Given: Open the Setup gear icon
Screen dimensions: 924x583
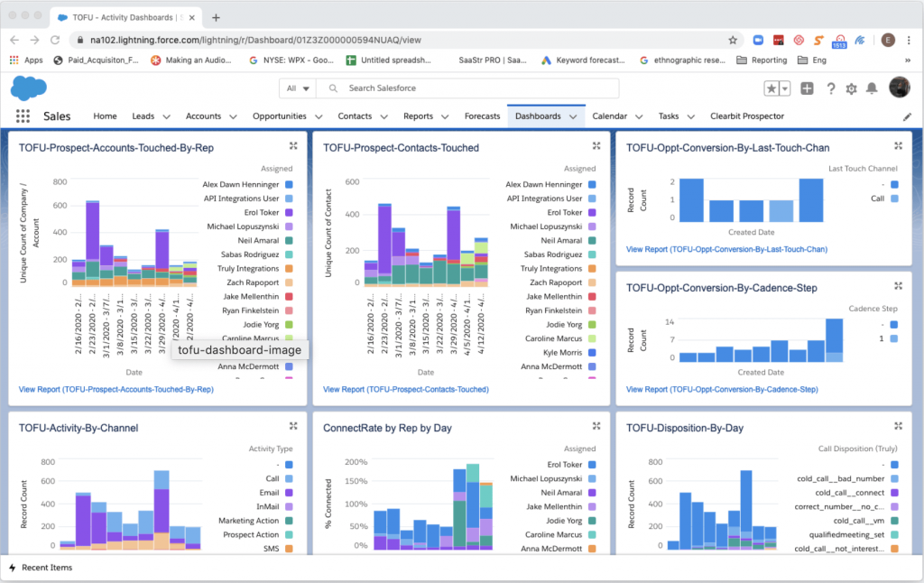Looking at the screenshot, I should point(851,88).
